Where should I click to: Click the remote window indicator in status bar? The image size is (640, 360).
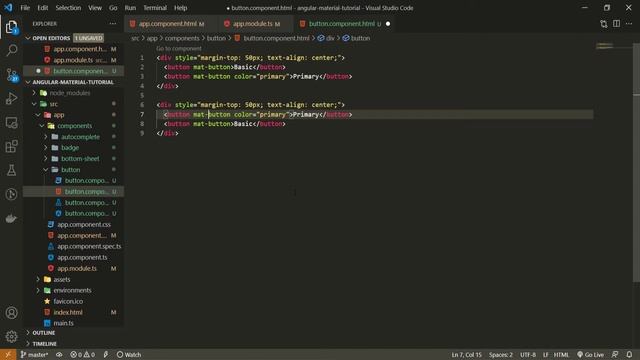(x=8, y=354)
